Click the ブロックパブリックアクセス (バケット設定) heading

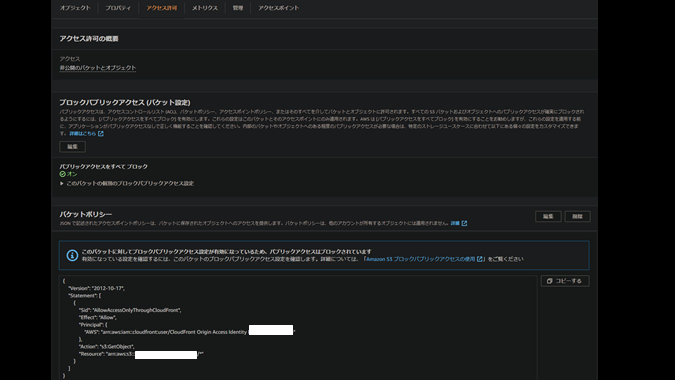[125, 102]
